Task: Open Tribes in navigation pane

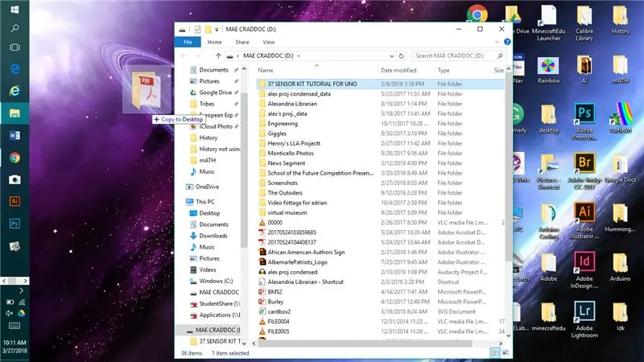Action: (207, 104)
